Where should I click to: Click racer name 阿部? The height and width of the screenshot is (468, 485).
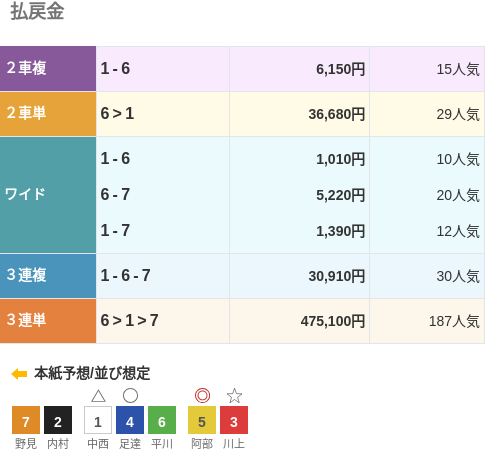[x=202, y=444]
